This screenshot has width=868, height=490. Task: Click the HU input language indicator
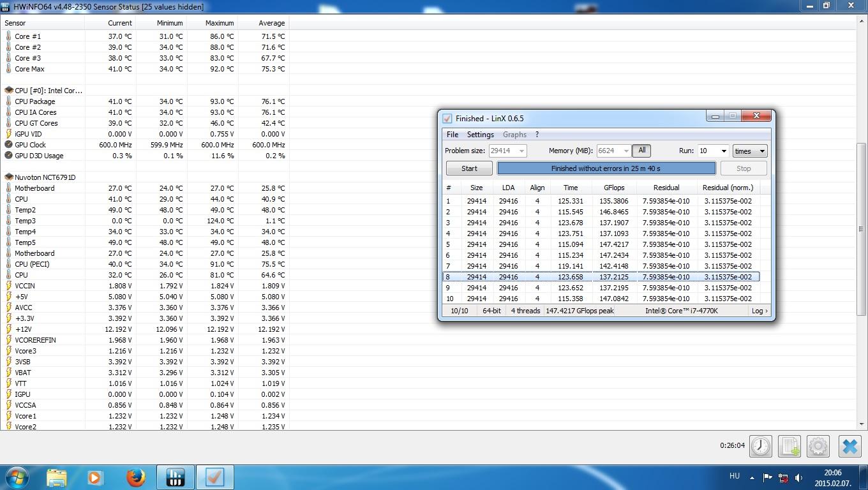[x=734, y=477]
